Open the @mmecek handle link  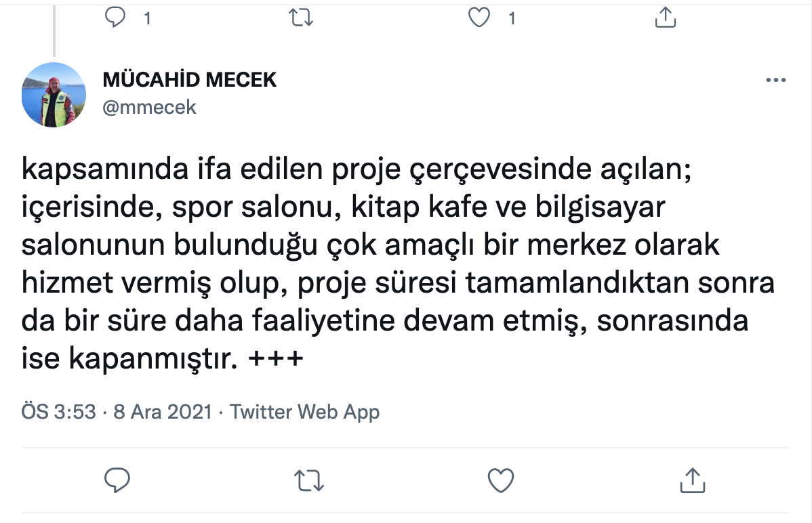149,107
